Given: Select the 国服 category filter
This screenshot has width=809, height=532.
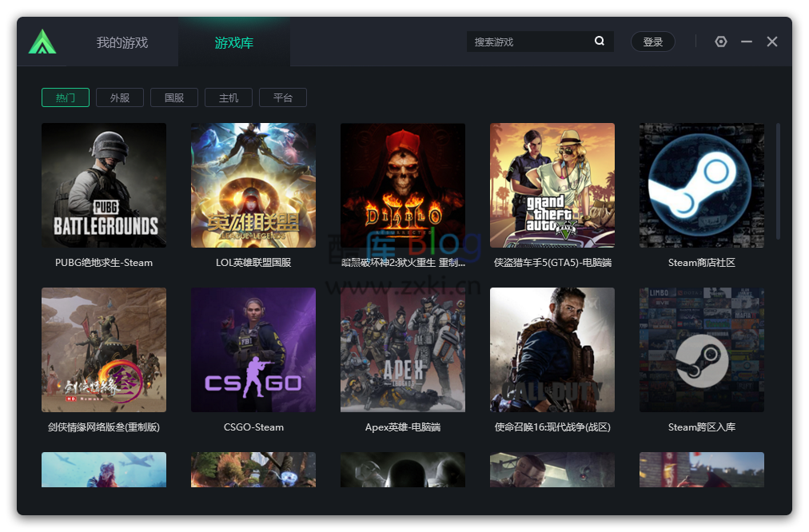Looking at the screenshot, I should click(x=174, y=97).
